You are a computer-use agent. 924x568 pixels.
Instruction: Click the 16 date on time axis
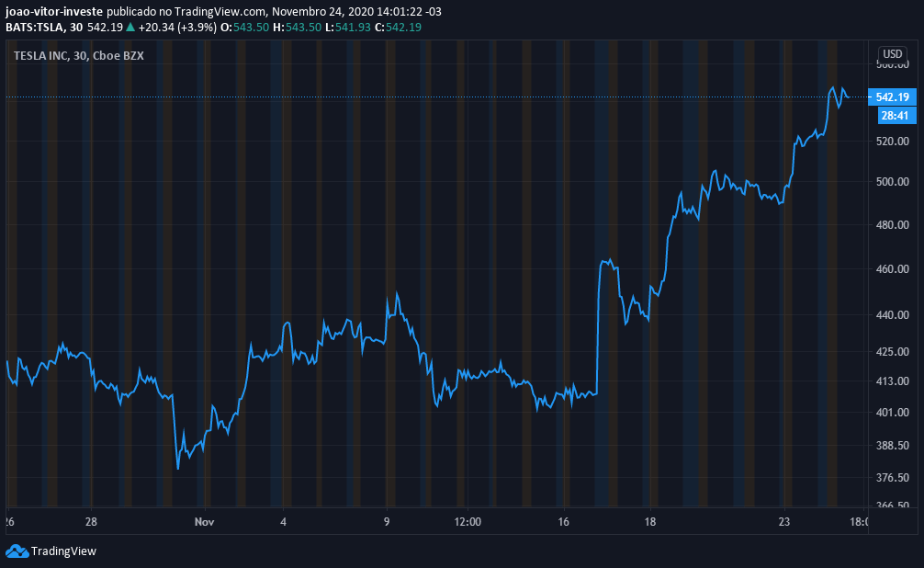[564, 522]
